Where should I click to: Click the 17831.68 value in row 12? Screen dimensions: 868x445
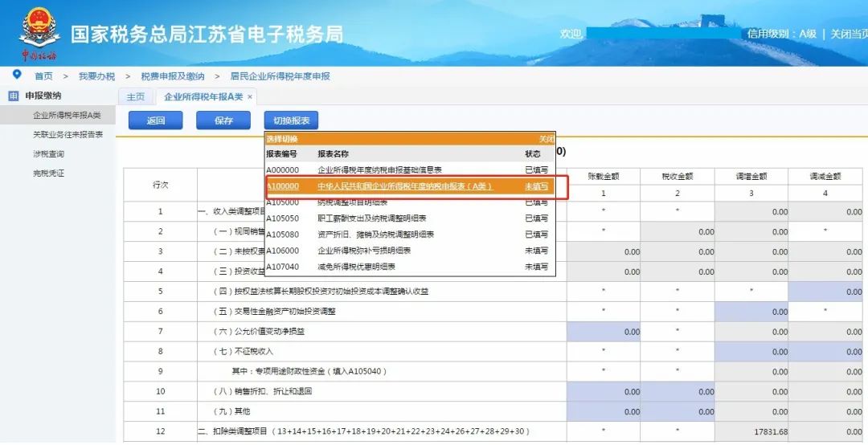point(771,431)
